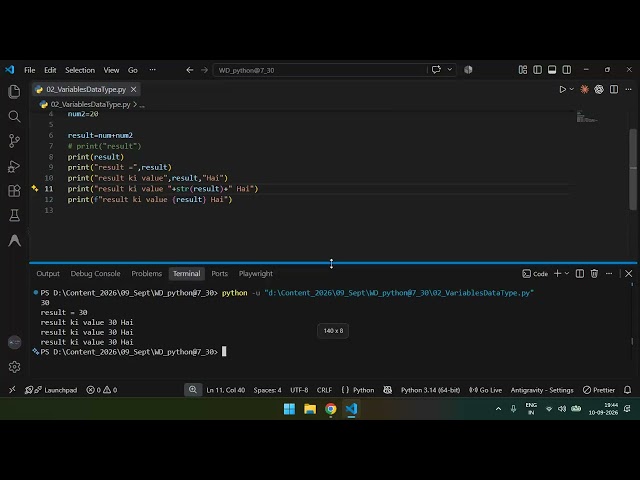This screenshot has height=480, width=640.
Task: Expand hidden menus with the ellipsis
Action: pos(152,70)
